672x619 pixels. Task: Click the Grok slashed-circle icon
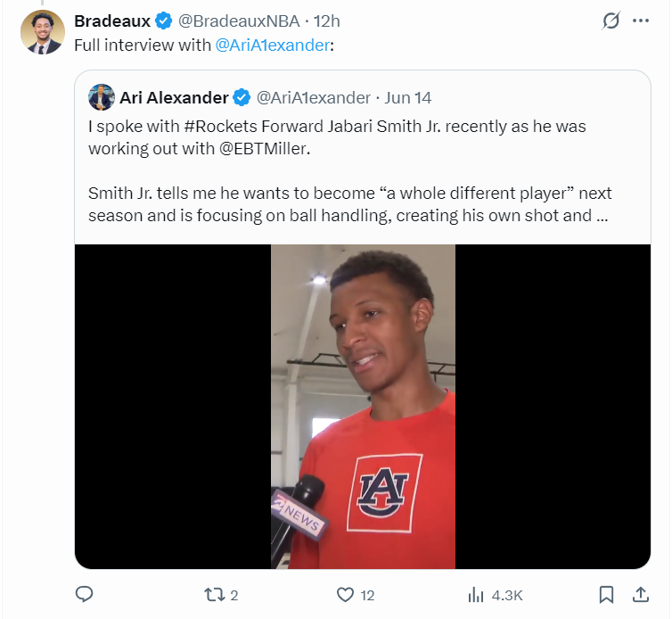pos(611,21)
